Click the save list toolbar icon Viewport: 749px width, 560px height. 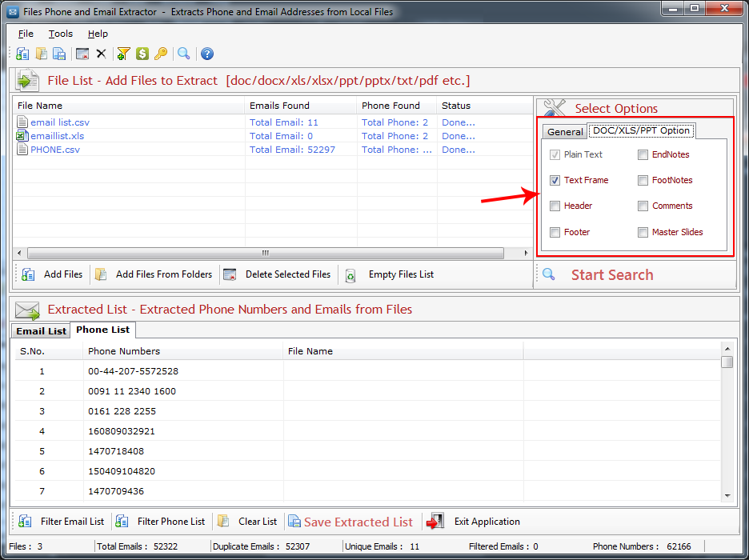59,54
